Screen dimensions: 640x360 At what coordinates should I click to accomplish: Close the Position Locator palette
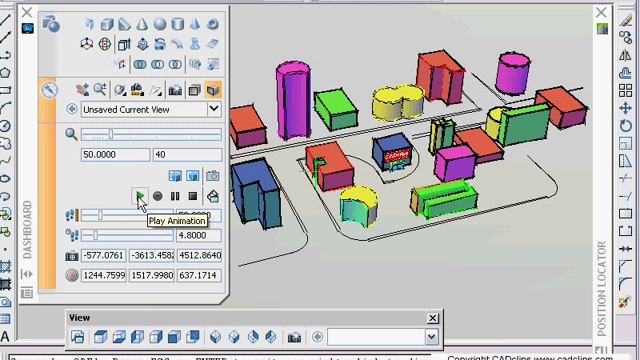click(x=601, y=13)
